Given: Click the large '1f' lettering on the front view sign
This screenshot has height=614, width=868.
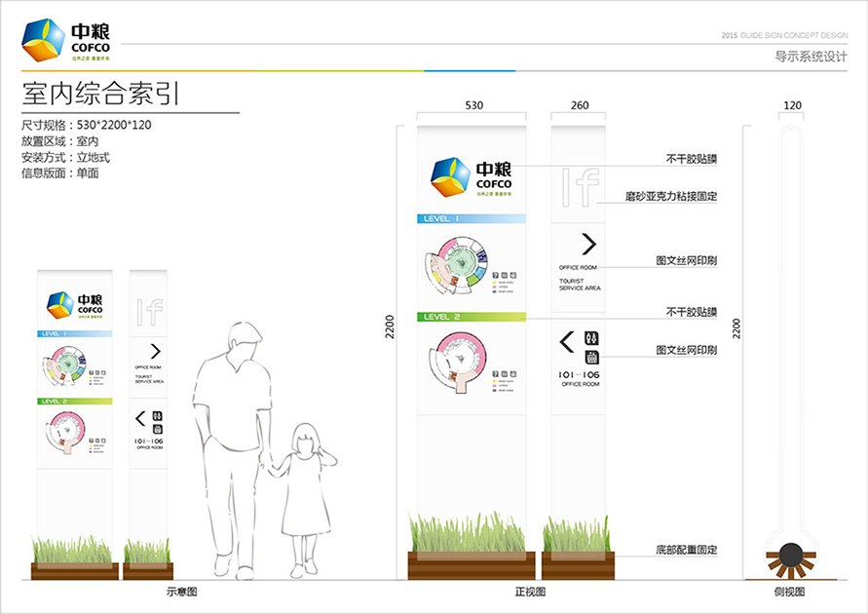Looking at the screenshot, I should coord(581,187).
